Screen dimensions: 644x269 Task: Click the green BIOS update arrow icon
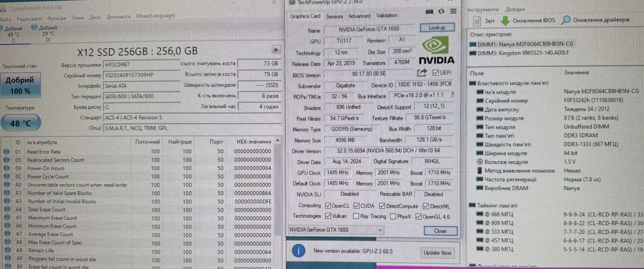tap(505, 20)
